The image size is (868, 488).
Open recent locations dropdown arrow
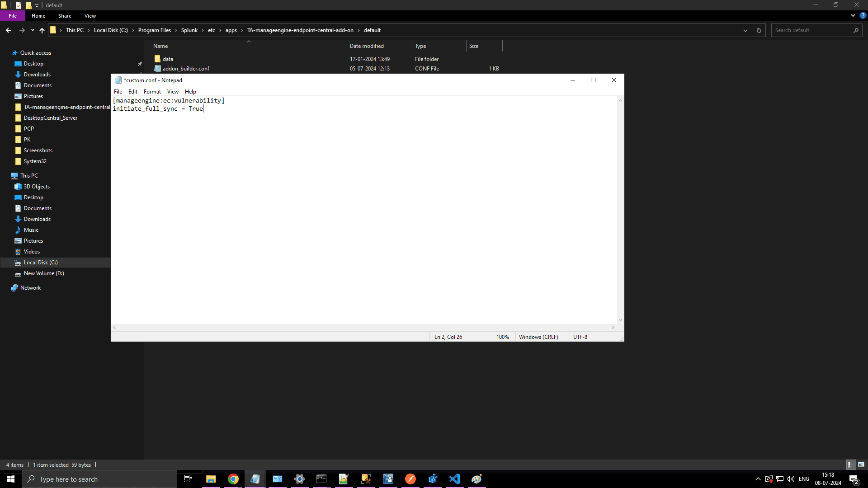(33, 30)
